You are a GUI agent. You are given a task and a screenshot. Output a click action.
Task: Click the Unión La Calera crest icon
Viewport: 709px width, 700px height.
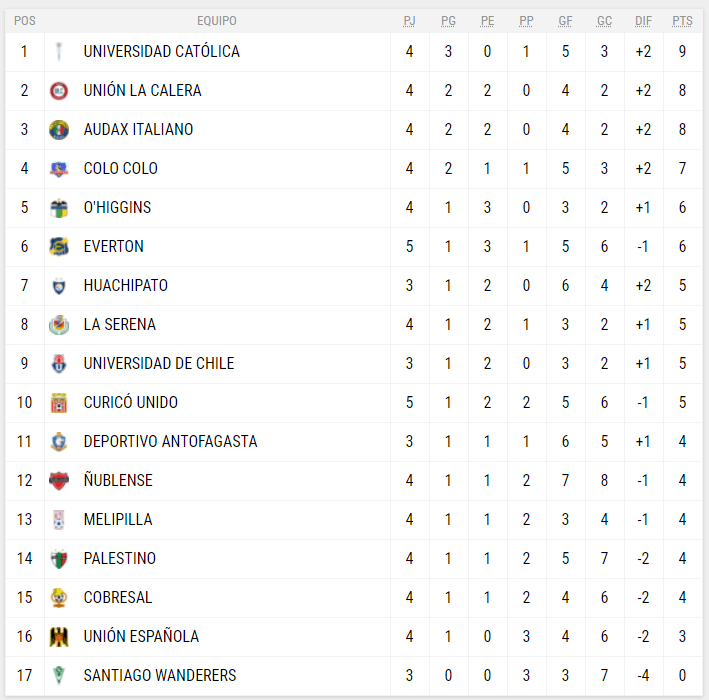pos(59,90)
